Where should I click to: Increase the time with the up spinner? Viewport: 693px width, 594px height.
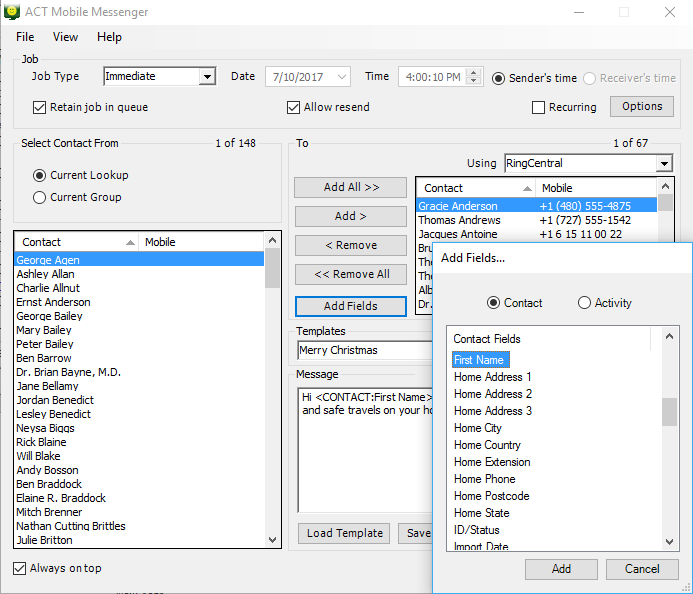(x=473, y=73)
